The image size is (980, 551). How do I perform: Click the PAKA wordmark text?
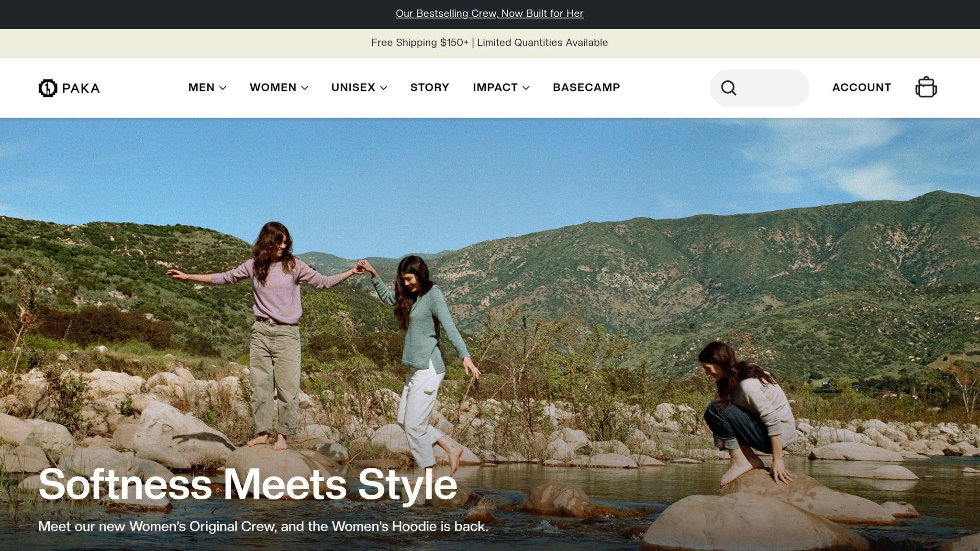click(x=81, y=88)
